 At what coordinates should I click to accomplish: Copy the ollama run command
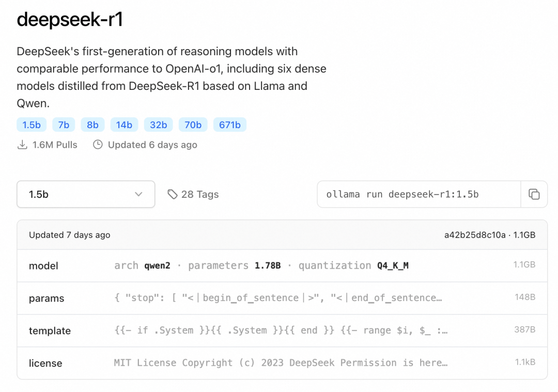coord(534,194)
